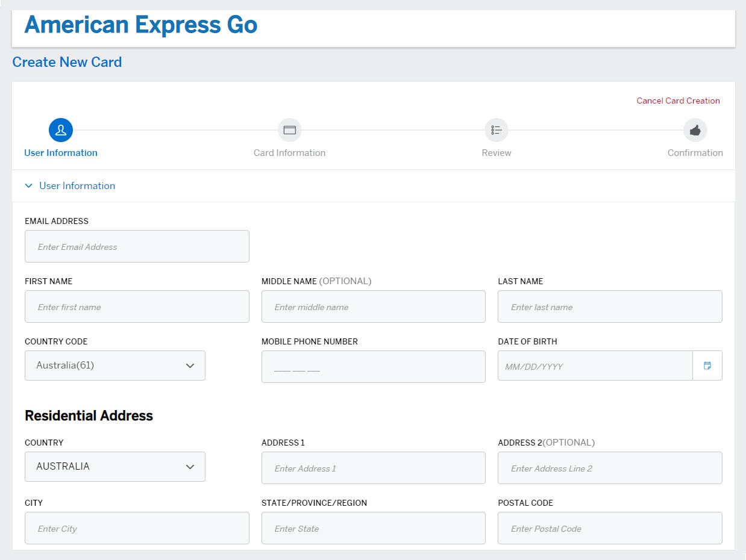Click the Review checklist icon
746x560 pixels.
tap(496, 129)
